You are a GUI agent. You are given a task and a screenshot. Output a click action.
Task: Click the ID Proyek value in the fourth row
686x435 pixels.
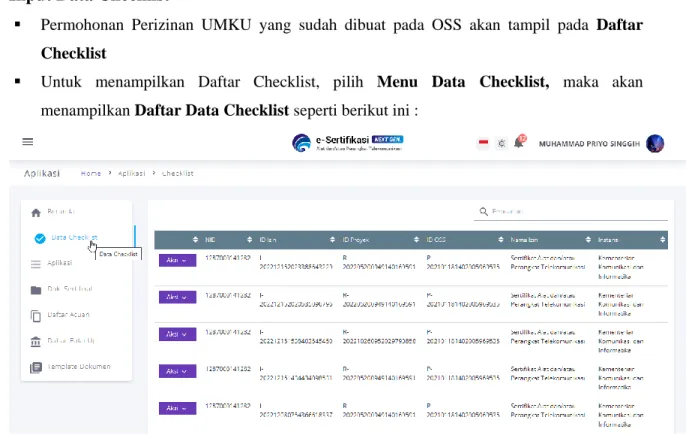tap(379, 373)
